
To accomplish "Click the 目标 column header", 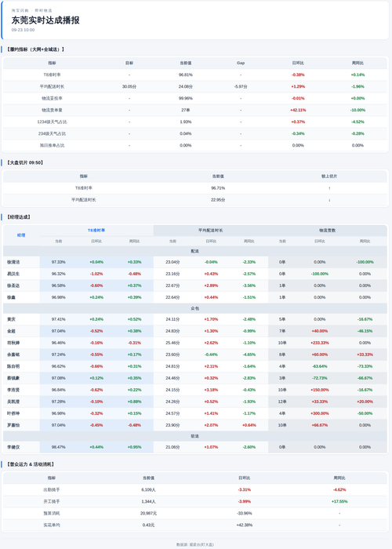I will pyautogui.click(x=129, y=63).
